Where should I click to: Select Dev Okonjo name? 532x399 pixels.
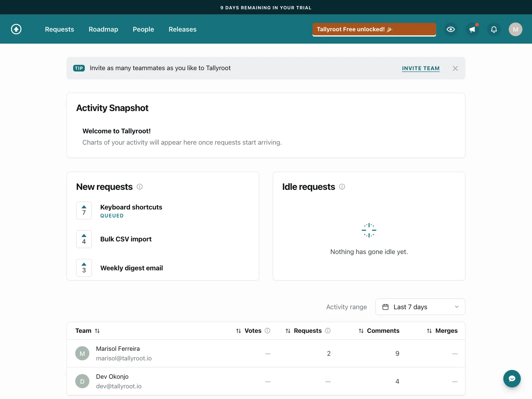click(112, 376)
